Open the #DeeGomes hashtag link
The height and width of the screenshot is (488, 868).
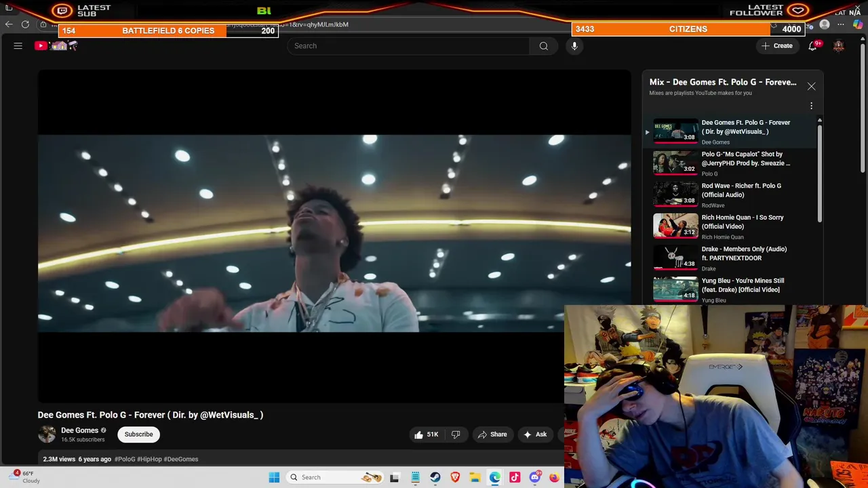click(181, 459)
